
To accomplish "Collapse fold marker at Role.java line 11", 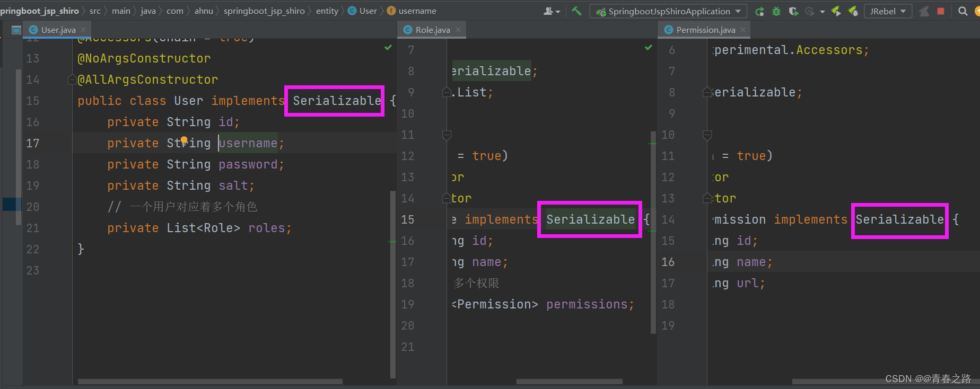I will [x=447, y=135].
